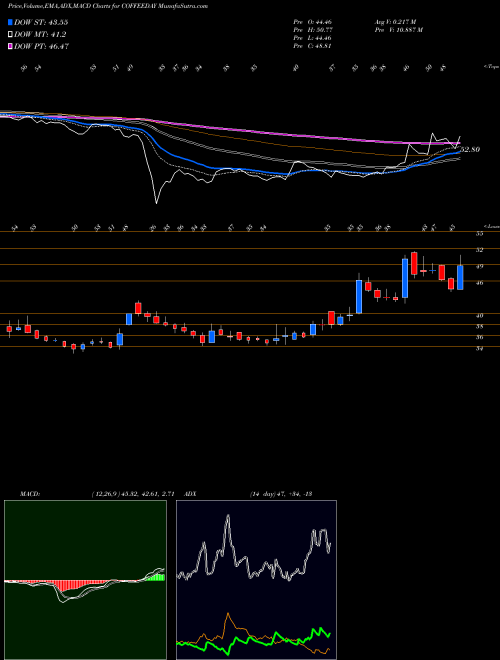This screenshot has width=500, height=660.
Task: Click the chart title mentioning COFFEEDAY MunafaSutra.com
Action: pos(108,6)
